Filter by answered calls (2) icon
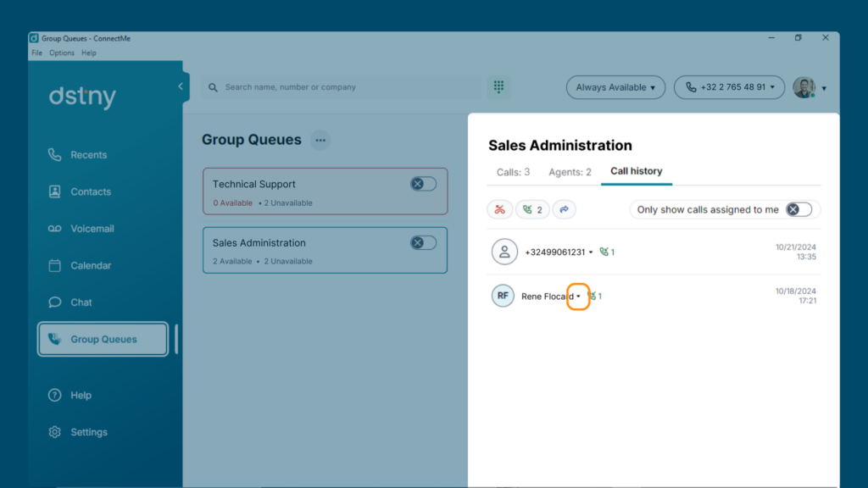This screenshot has width=868, height=488. point(532,210)
